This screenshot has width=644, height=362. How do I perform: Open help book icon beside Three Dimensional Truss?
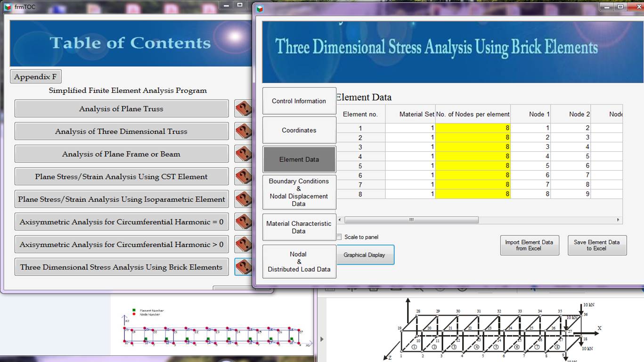click(243, 132)
